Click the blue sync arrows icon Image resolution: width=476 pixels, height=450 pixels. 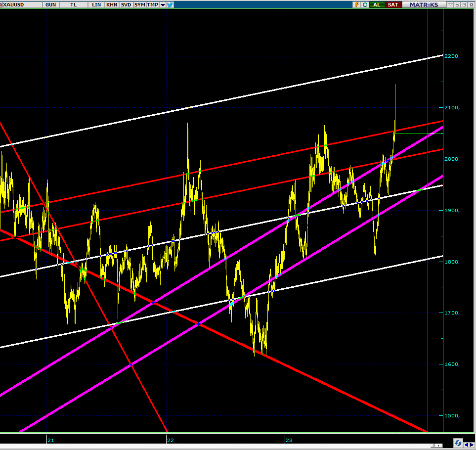(458, 443)
